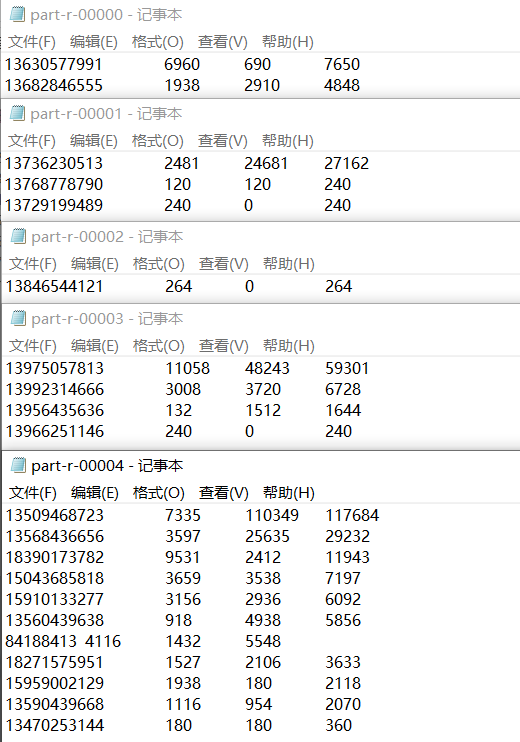The image size is (520, 742).
Task: Click text line starting with 13975057813
Action: (187, 368)
